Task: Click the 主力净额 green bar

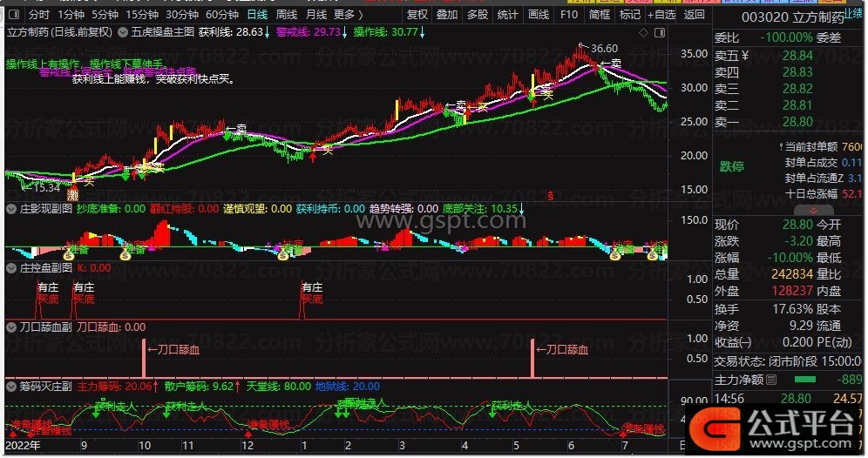Action: point(805,380)
